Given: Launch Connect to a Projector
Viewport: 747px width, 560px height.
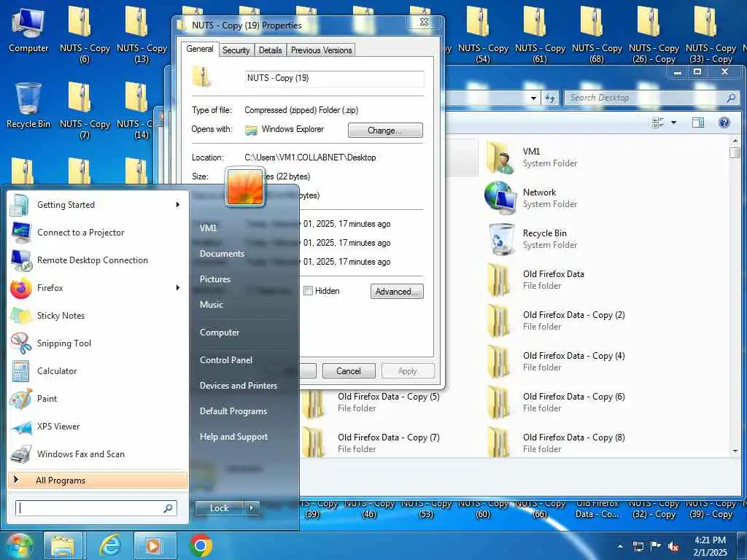Looking at the screenshot, I should click(x=97, y=233).
